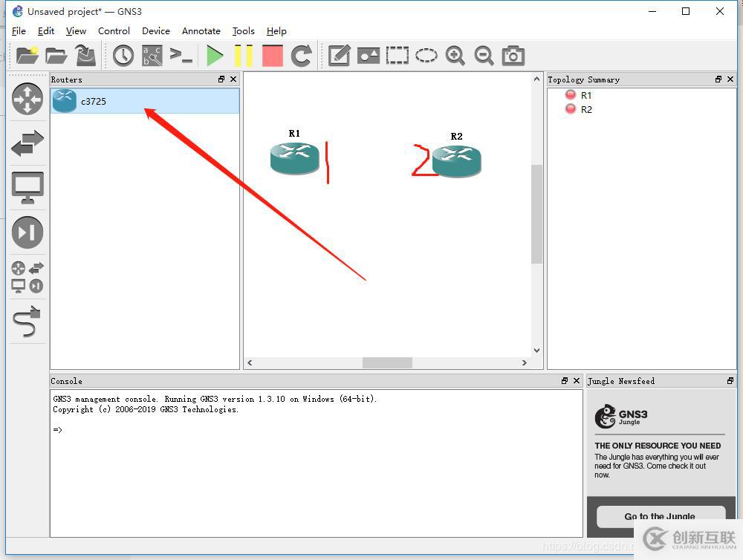The width and height of the screenshot is (743, 560).
Task: Close the Topology Summary panel
Action: [730, 79]
